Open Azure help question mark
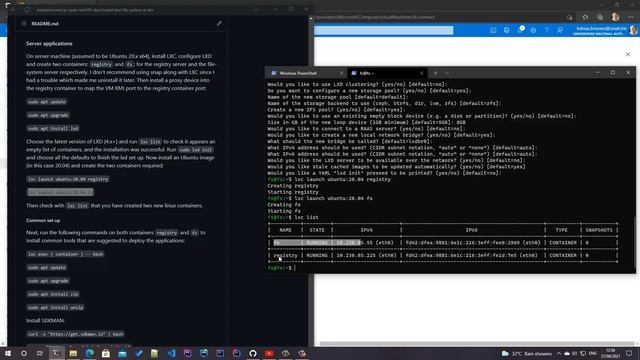The image size is (640, 360). tap(547, 30)
